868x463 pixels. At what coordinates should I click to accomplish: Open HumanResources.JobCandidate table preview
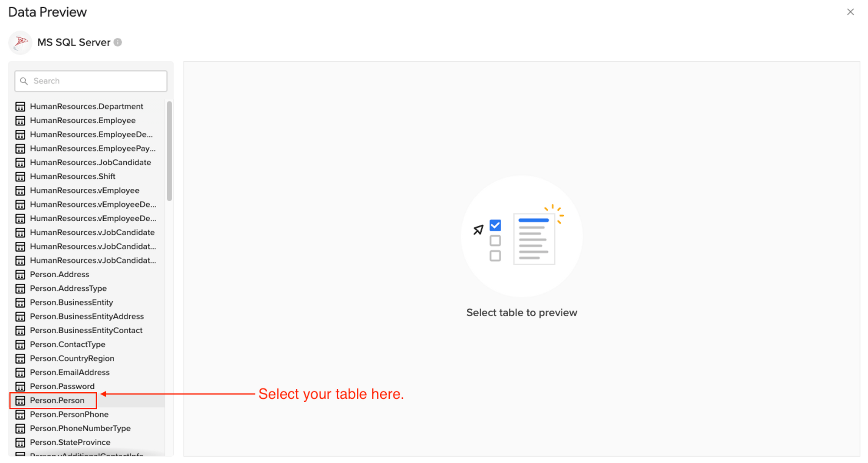click(x=90, y=163)
